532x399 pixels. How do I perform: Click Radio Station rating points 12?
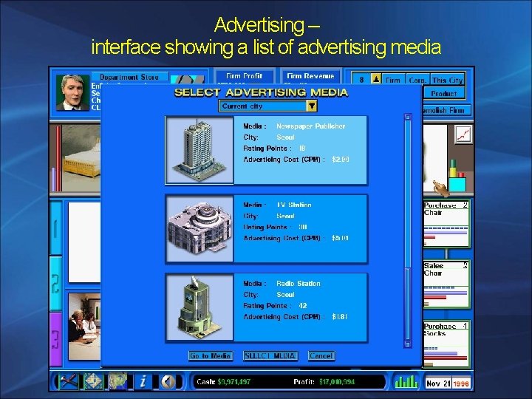point(303,306)
